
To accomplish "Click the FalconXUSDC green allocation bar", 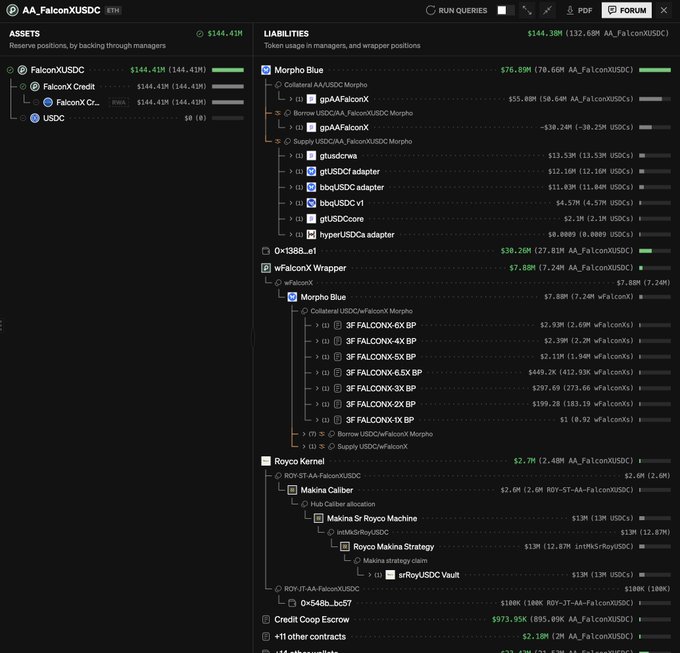I will pos(228,70).
